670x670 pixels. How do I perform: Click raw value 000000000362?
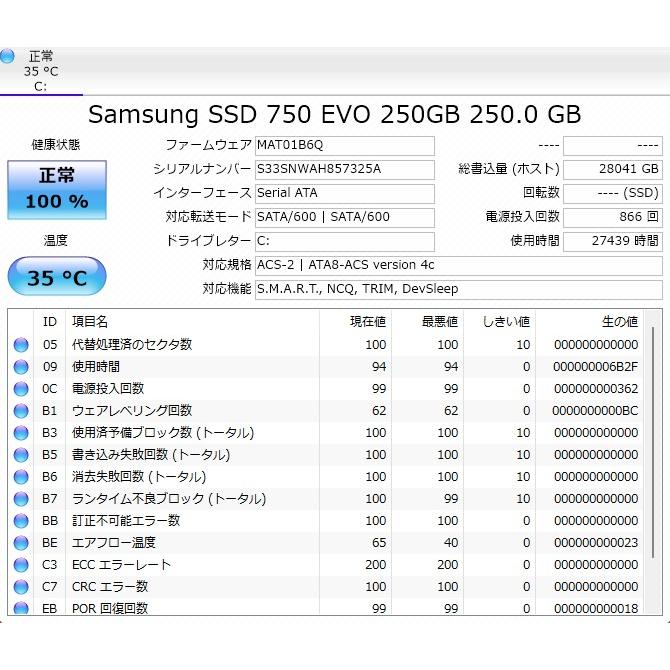coord(596,389)
